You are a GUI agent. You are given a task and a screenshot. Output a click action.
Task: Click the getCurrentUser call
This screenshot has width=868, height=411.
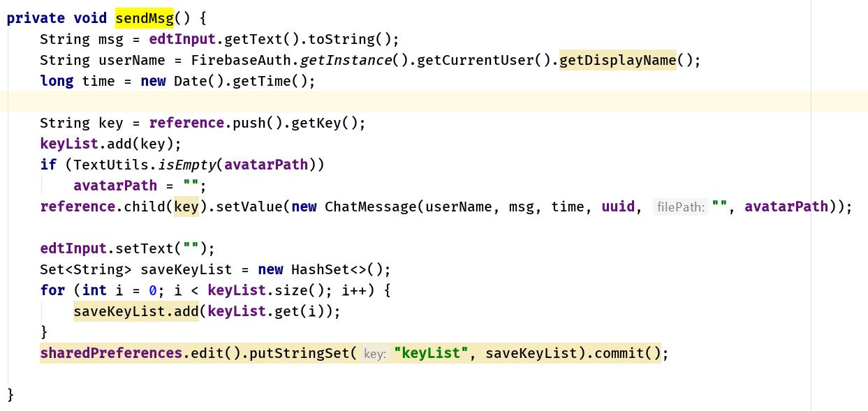point(476,60)
